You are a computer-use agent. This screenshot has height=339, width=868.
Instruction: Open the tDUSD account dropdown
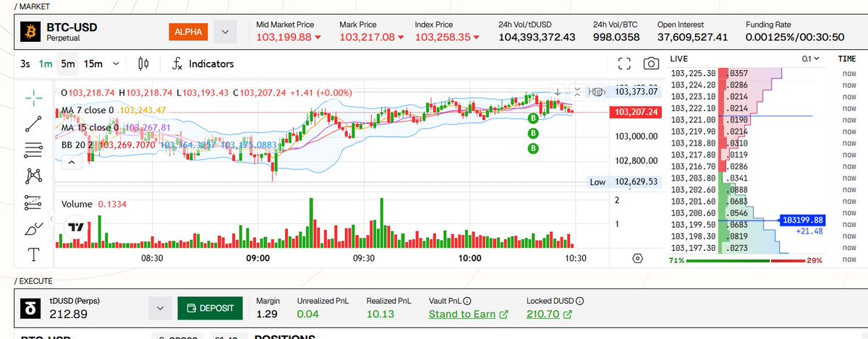159,308
